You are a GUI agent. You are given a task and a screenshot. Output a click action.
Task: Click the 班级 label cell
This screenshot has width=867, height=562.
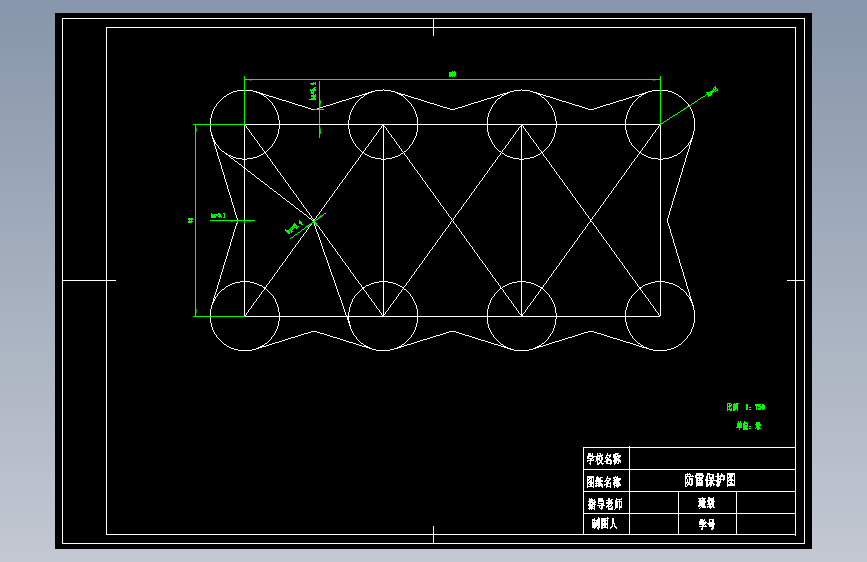coord(706,503)
